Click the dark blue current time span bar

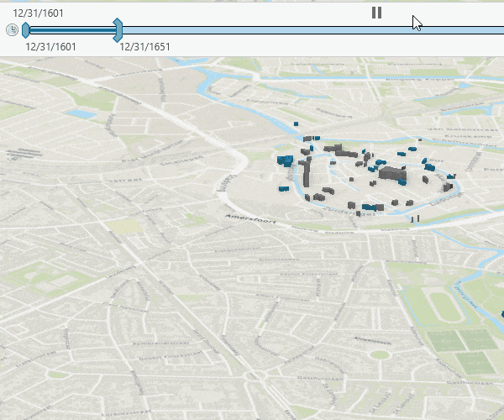click(71, 30)
